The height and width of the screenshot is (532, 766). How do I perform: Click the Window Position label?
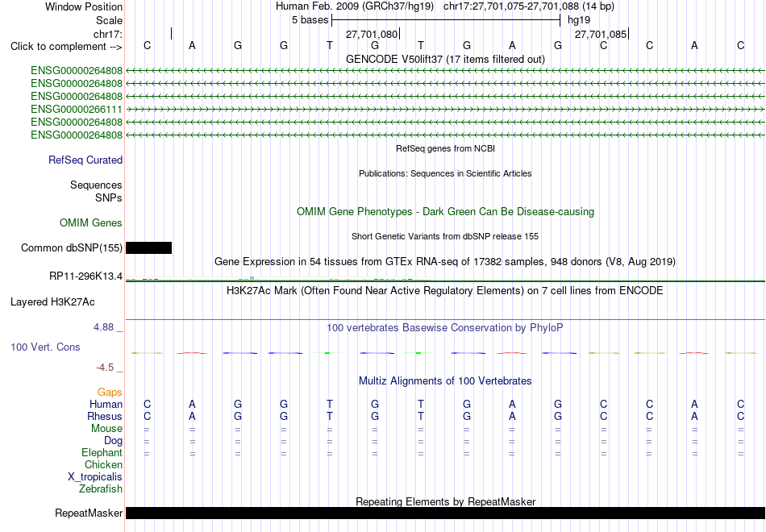pos(84,6)
